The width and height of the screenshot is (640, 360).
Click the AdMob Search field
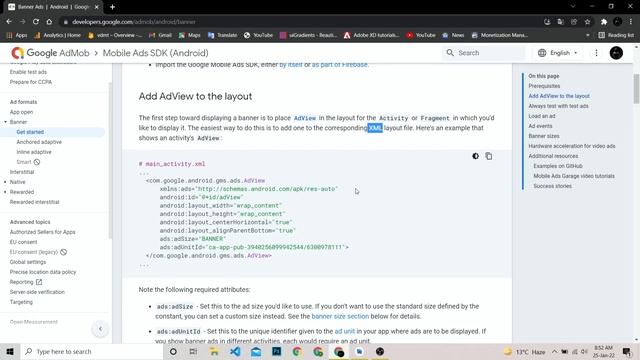(484, 53)
